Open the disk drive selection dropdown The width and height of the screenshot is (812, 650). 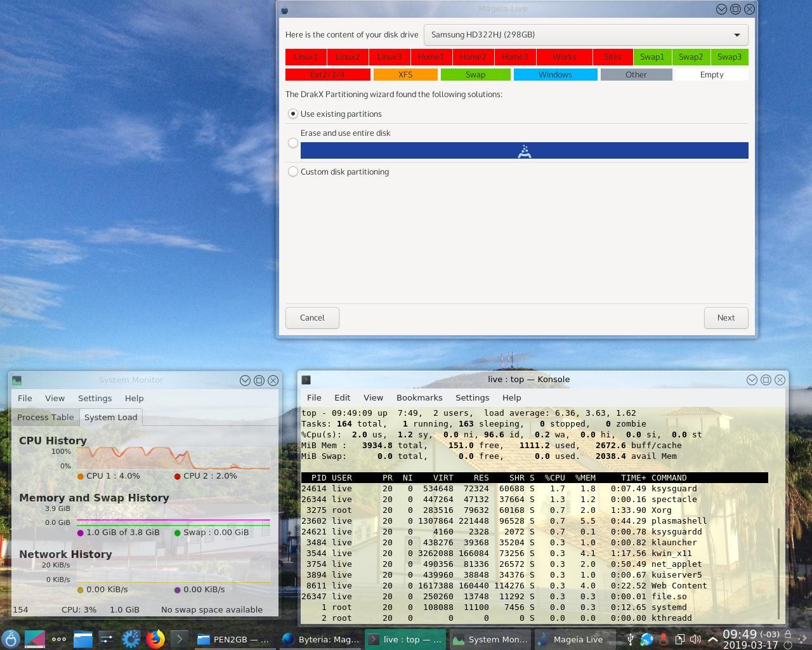(585, 35)
